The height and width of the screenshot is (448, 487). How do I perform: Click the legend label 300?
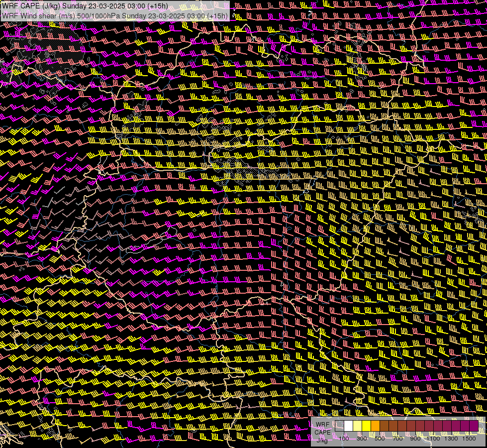tap(362, 439)
